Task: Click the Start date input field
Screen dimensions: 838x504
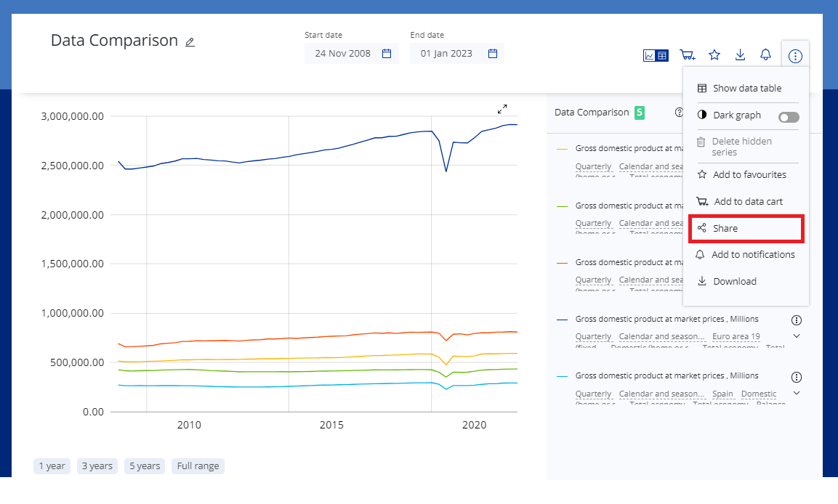Action: coord(342,54)
